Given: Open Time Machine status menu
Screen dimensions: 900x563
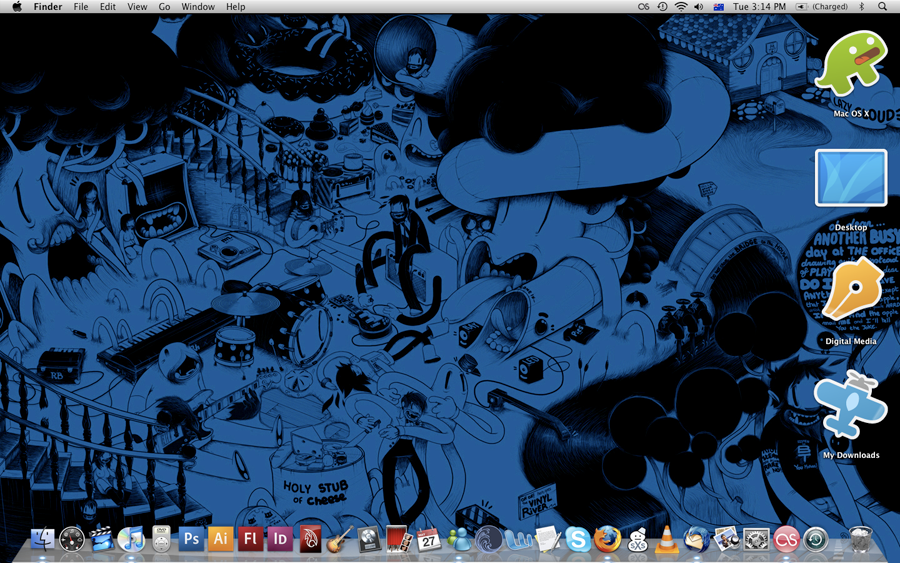Looking at the screenshot, I should [x=662, y=6].
